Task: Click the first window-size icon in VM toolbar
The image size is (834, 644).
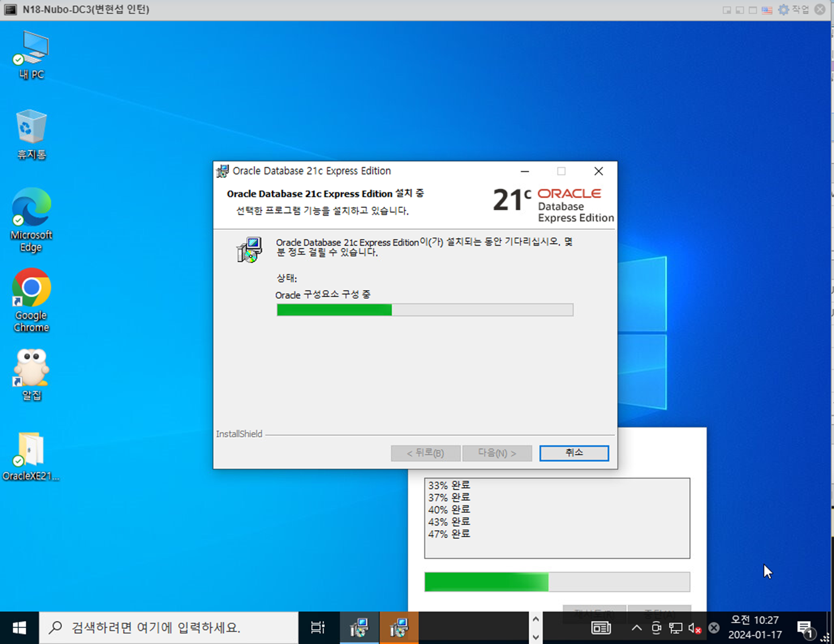Action: pos(727,10)
